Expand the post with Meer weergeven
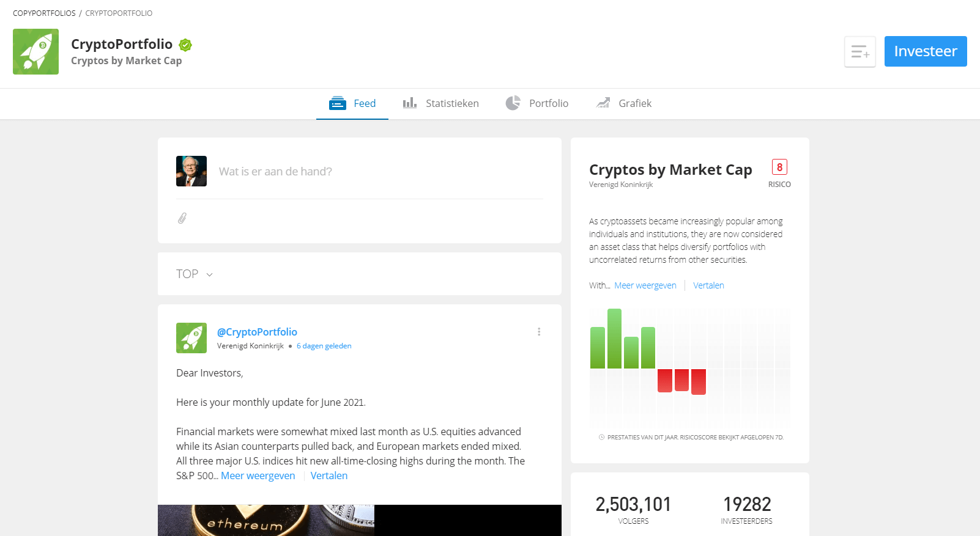Viewport: 980px width, 536px height. tap(258, 475)
